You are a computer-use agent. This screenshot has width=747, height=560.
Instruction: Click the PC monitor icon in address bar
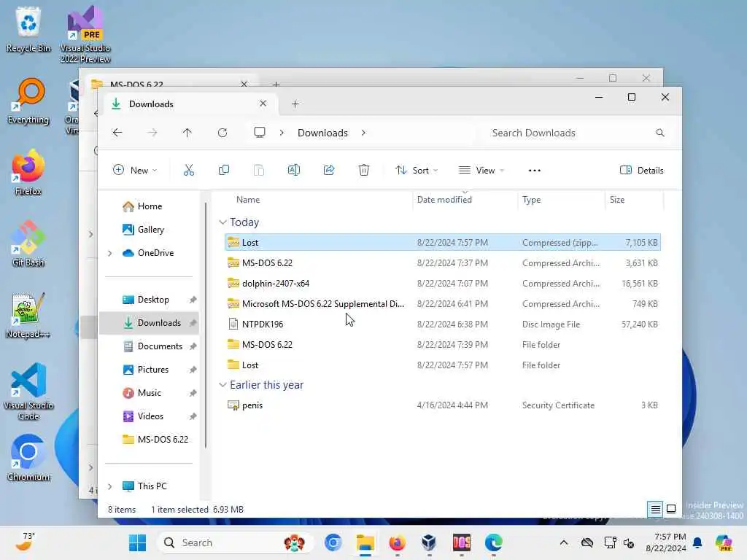click(260, 133)
